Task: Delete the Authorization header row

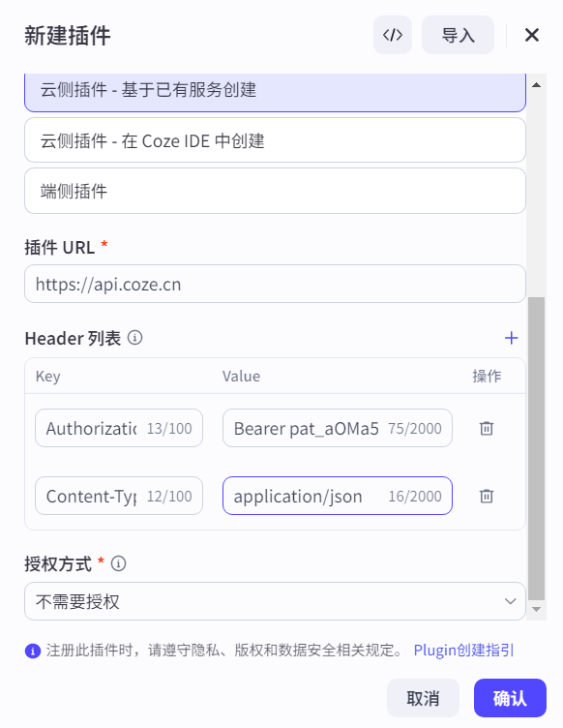Action: point(486,428)
